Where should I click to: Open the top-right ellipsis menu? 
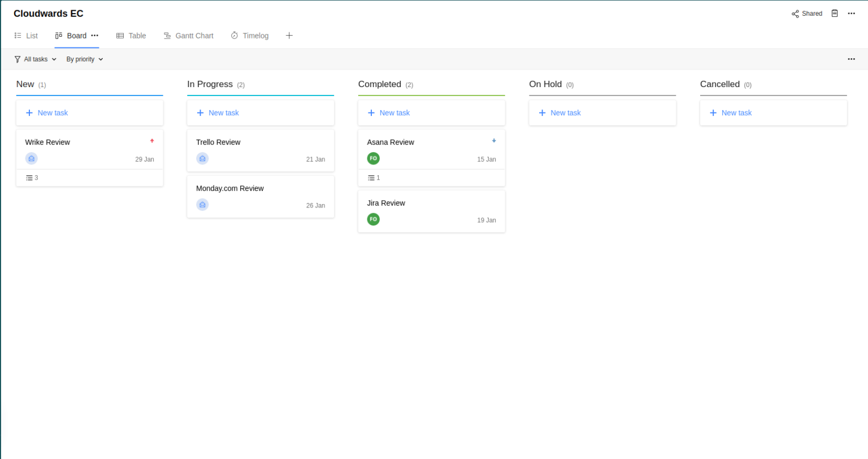[x=851, y=13]
